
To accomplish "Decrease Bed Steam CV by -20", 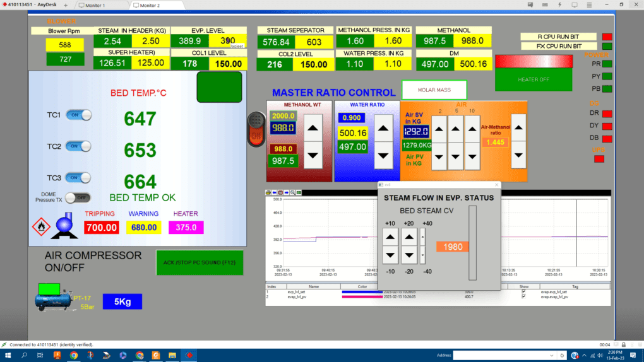I will [x=409, y=255].
